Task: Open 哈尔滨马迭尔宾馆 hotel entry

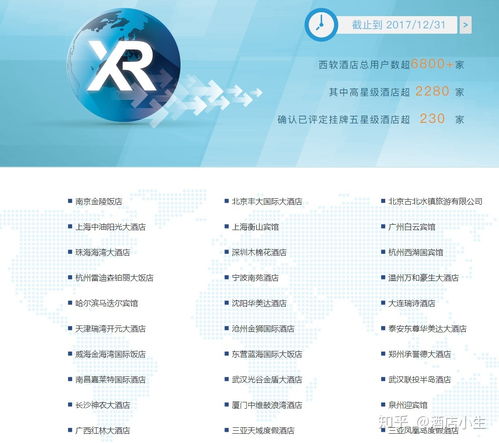Action: tap(107, 303)
